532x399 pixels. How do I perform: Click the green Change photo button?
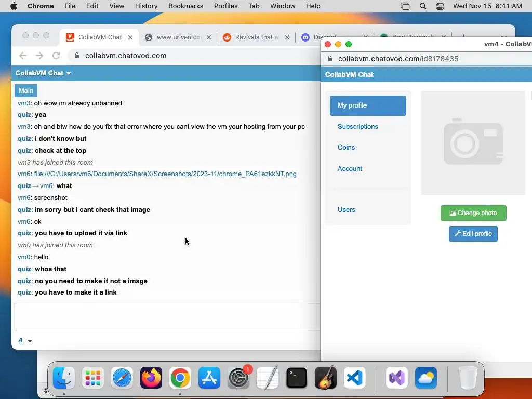coord(473,213)
